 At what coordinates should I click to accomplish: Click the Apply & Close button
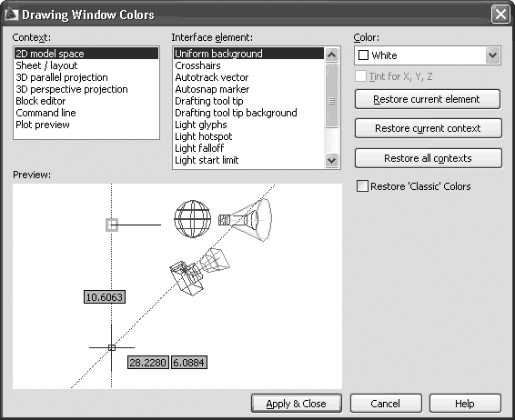297,404
